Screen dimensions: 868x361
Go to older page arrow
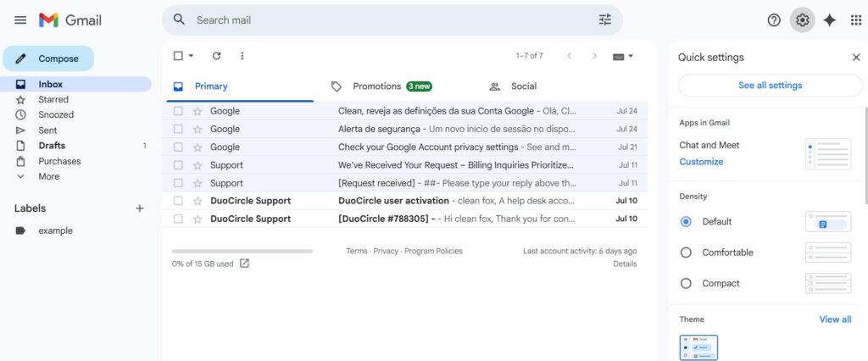pyautogui.click(x=594, y=56)
